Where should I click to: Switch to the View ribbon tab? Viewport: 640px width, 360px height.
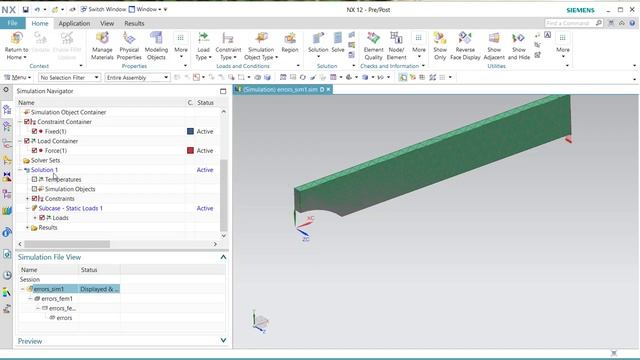coord(107,23)
